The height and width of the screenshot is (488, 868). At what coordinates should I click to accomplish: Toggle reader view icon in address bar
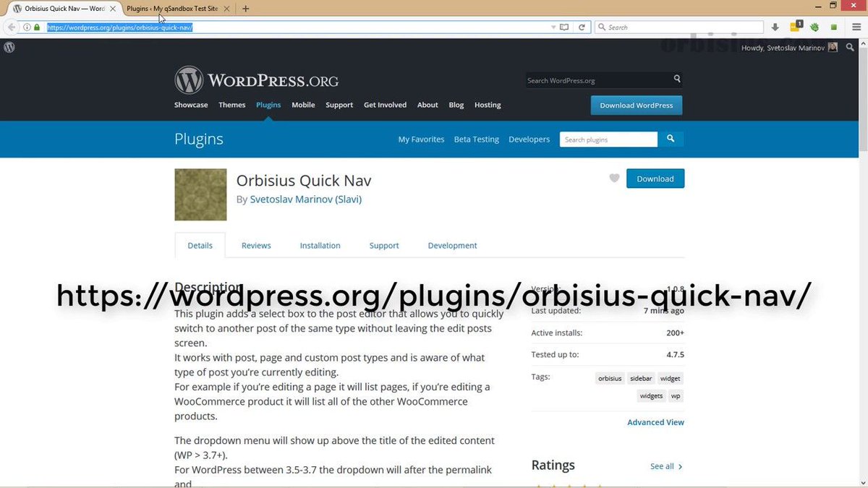[x=564, y=27]
